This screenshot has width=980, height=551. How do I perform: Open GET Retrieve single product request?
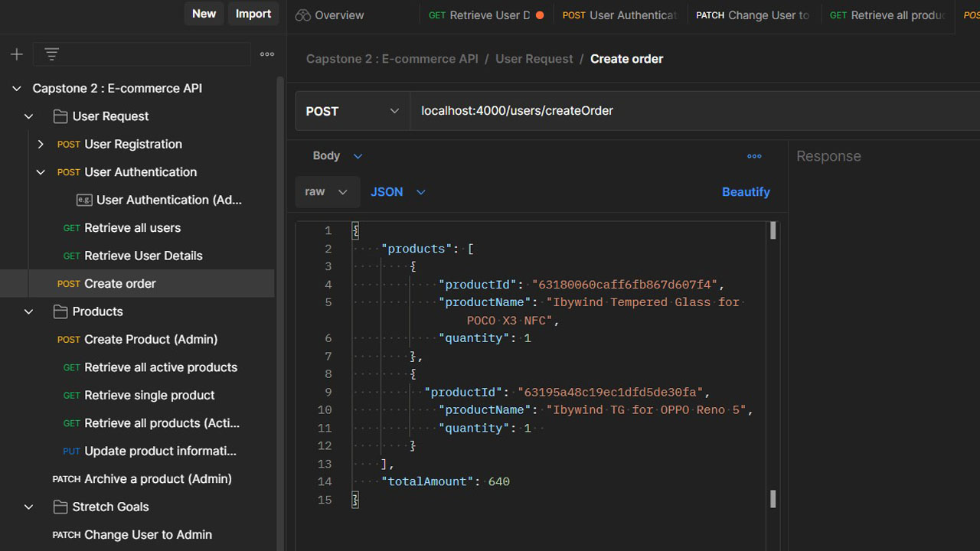[x=139, y=395]
